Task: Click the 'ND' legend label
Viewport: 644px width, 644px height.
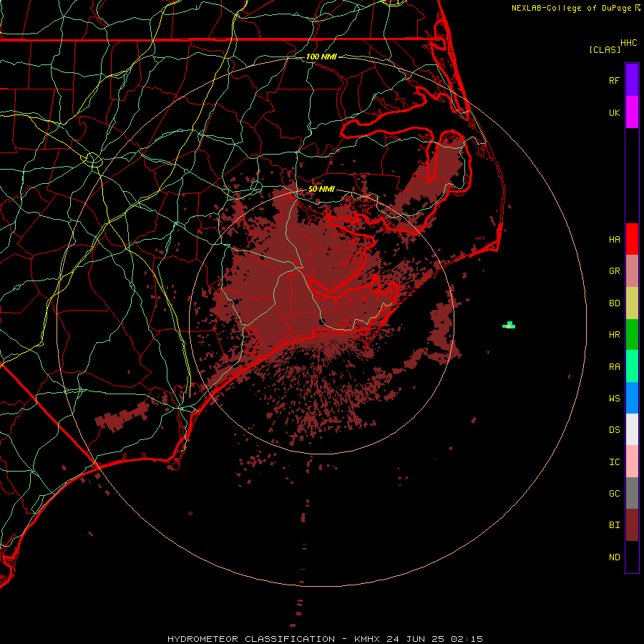Action: click(x=614, y=557)
